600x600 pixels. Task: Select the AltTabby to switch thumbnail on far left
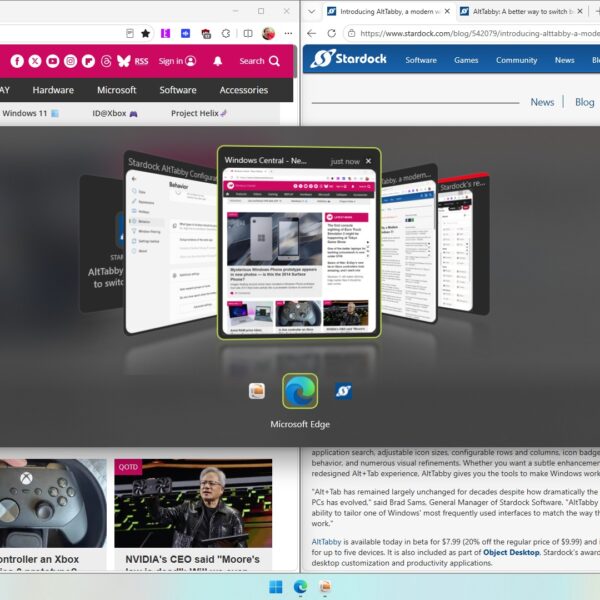(102, 245)
